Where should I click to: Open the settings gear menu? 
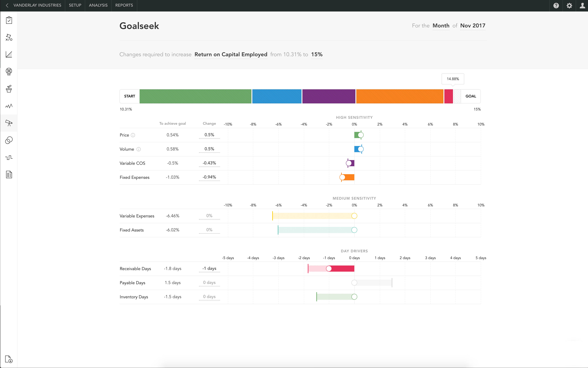pos(569,5)
